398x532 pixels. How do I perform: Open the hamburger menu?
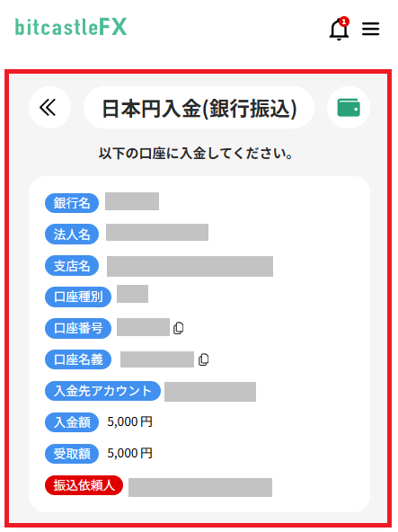pos(370,29)
